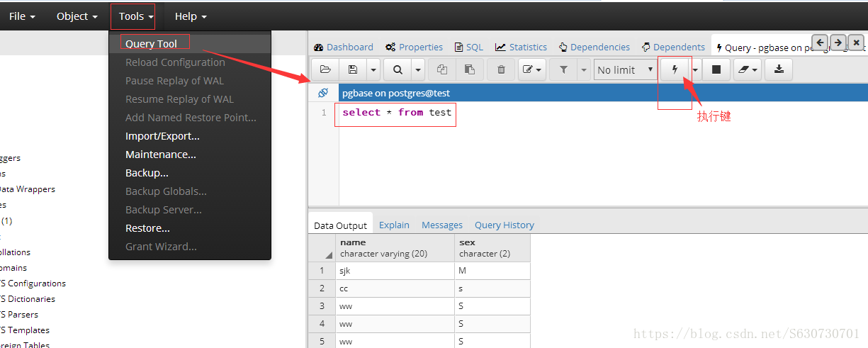Switch to the Explain tab
The image size is (868, 348).
(394, 225)
